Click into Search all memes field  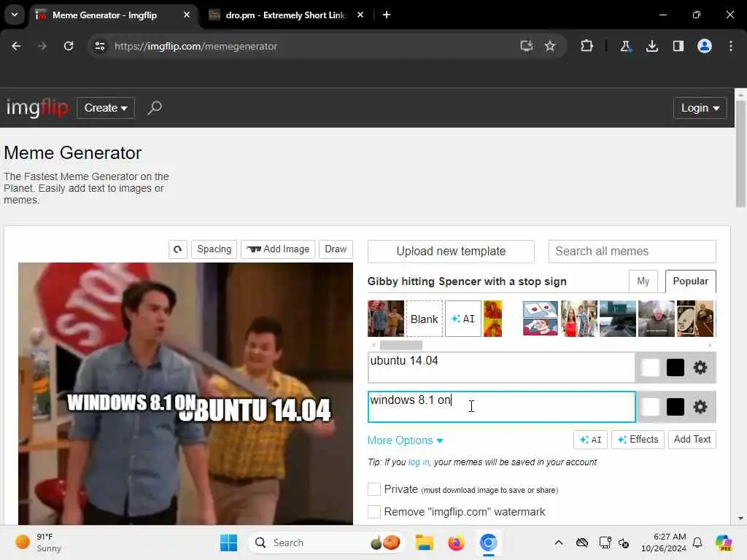point(632,252)
